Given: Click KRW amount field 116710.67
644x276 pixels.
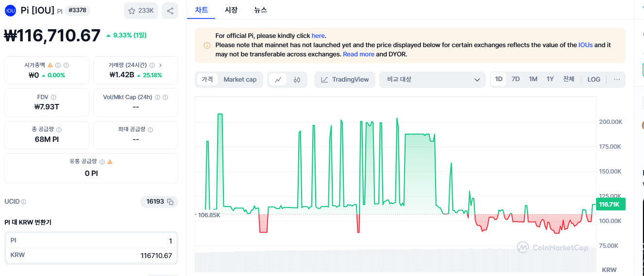Looking at the screenshot, I should coord(91,255).
